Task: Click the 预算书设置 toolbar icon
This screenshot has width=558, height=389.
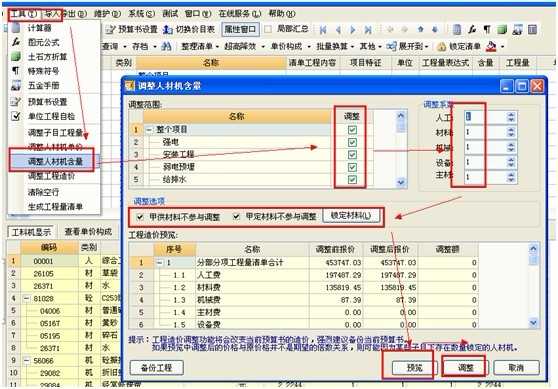Action: point(111,29)
